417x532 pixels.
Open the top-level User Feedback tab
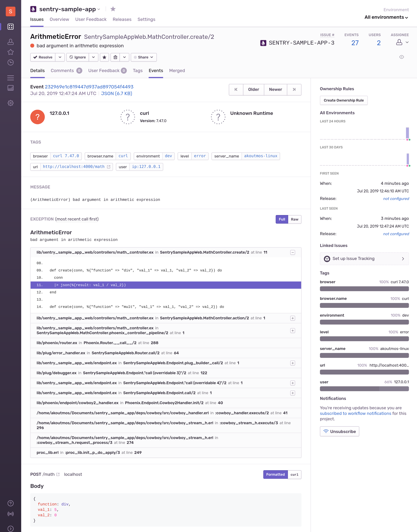tap(91, 19)
